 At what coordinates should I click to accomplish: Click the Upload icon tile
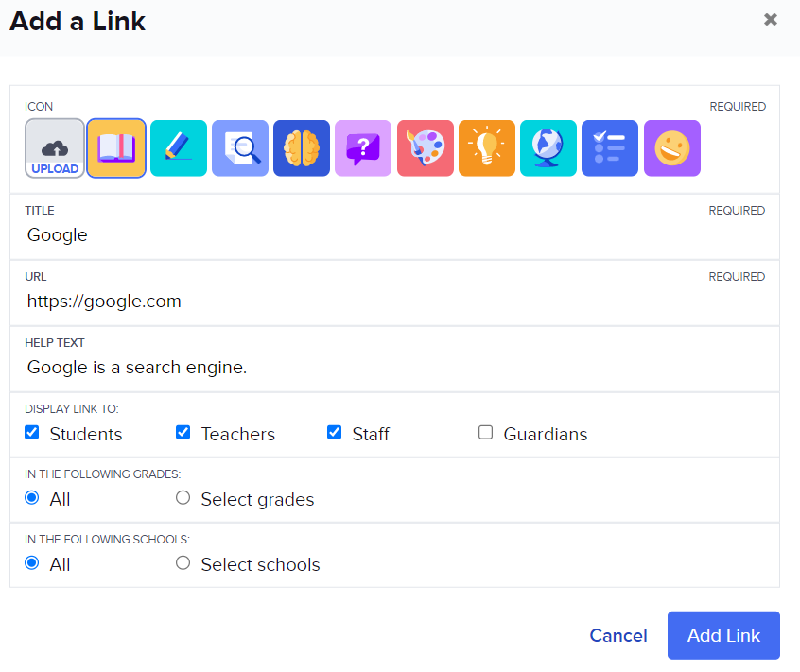pyautogui.click(x=55, y=148)
